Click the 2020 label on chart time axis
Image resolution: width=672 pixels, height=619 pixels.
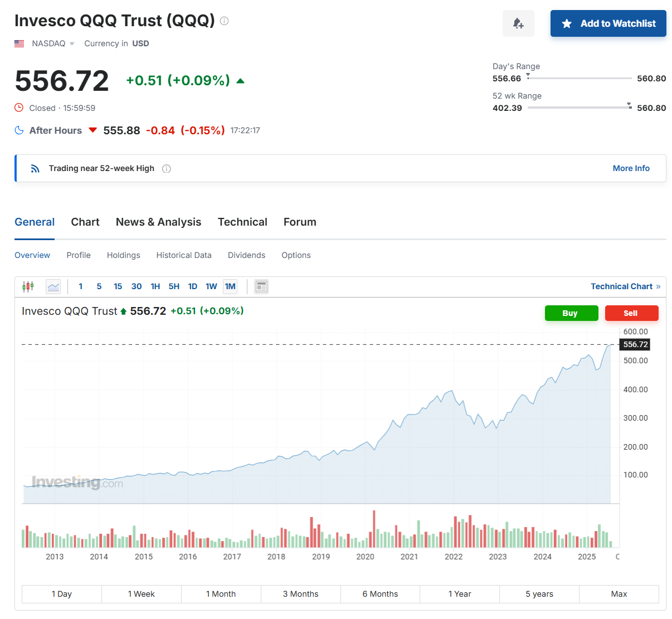365,557
